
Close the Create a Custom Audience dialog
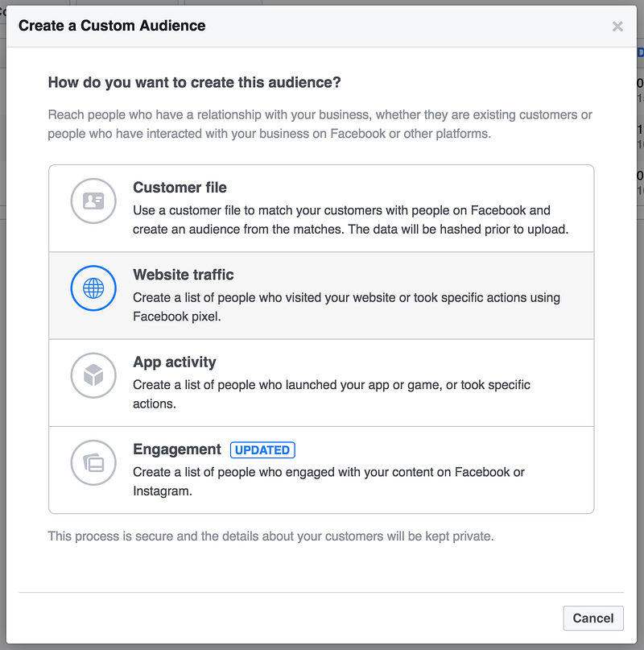617,27
